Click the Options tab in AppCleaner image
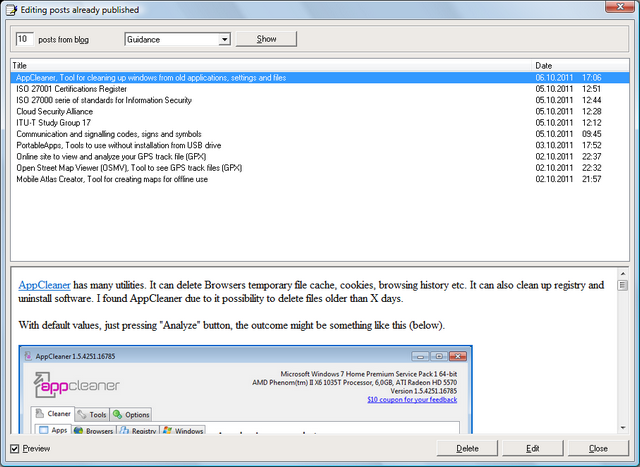Screen dimensions: 640x467 point(131,415)
